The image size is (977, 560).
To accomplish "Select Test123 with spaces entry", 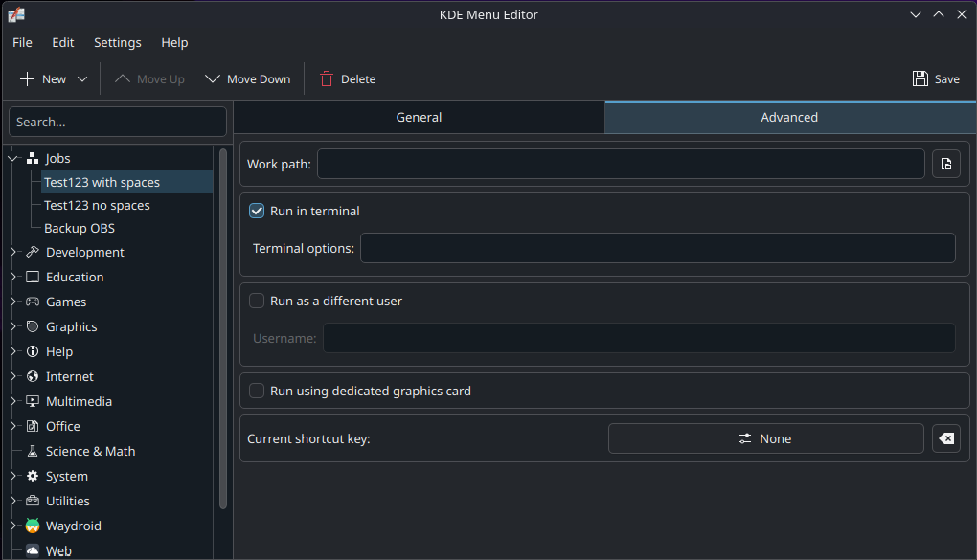I will coord(102,182).
